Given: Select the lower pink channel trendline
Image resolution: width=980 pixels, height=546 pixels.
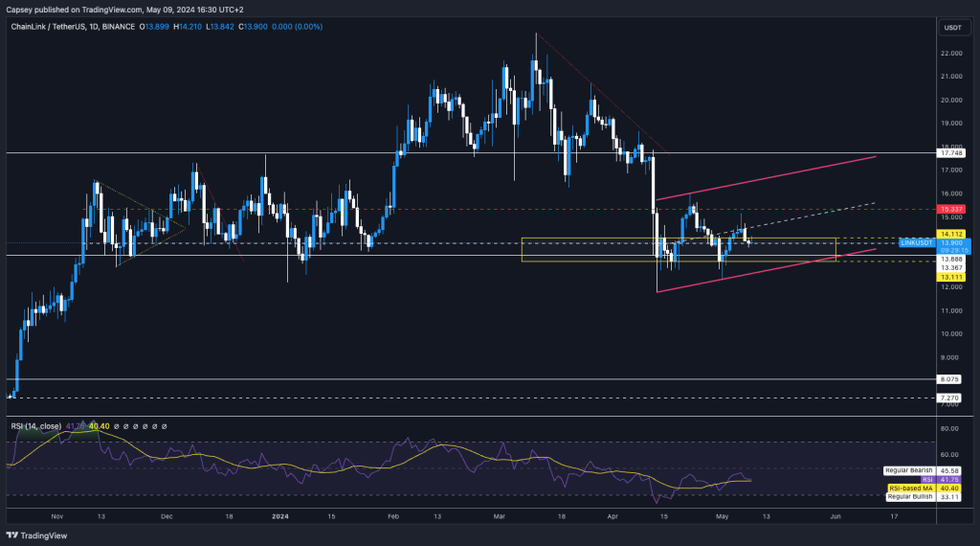Looking at the screenshot, I should 766,270.
